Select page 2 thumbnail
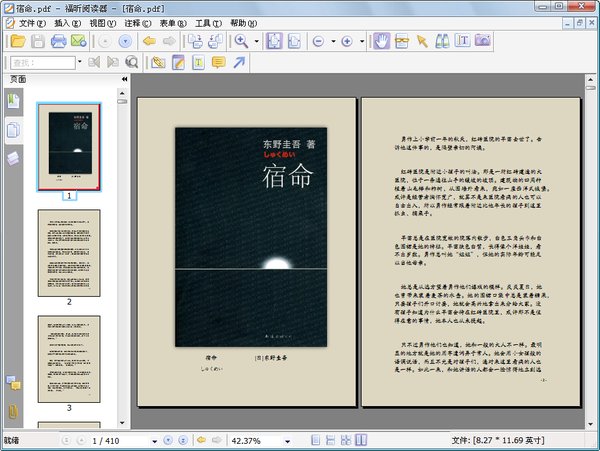 pos(69,251)
